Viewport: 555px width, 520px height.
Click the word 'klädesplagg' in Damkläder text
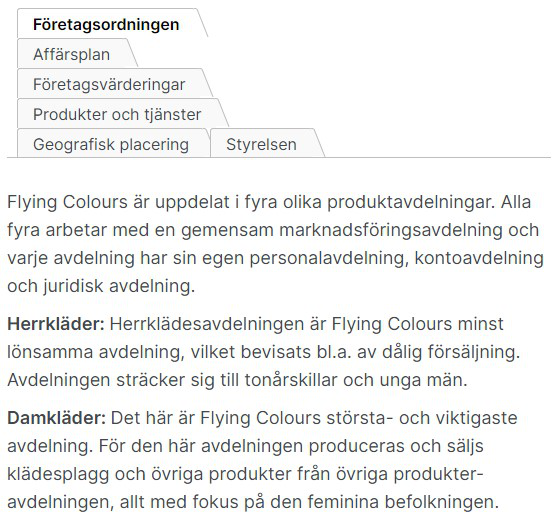click(x=58, y=474)
